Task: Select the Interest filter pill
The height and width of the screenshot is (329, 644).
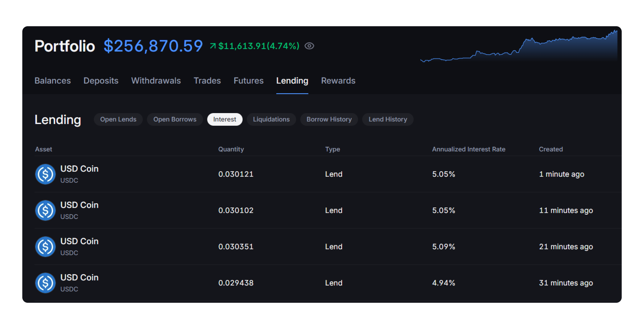Action: point(225,119)
